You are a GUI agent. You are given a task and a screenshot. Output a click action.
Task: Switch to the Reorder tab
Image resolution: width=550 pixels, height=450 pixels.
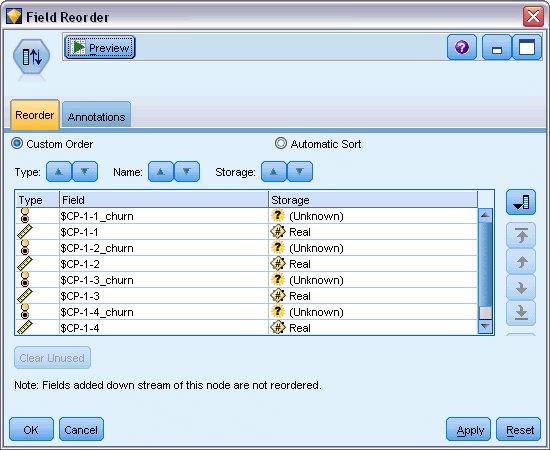click(x=35, y=115)
